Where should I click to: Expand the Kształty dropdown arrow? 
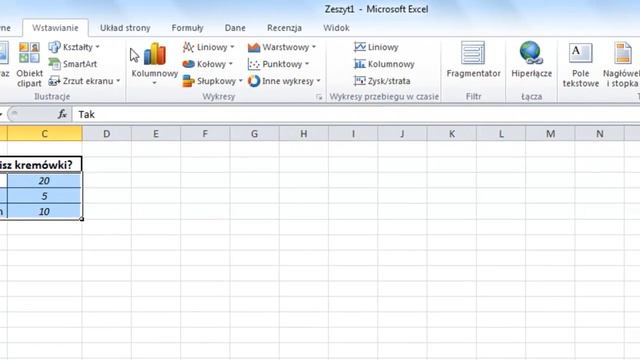[x=97, y=47]
